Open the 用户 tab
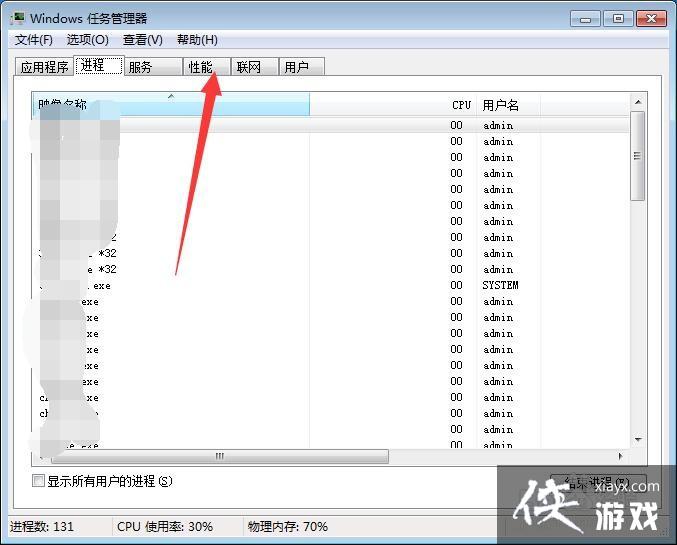 click(301, 67)
